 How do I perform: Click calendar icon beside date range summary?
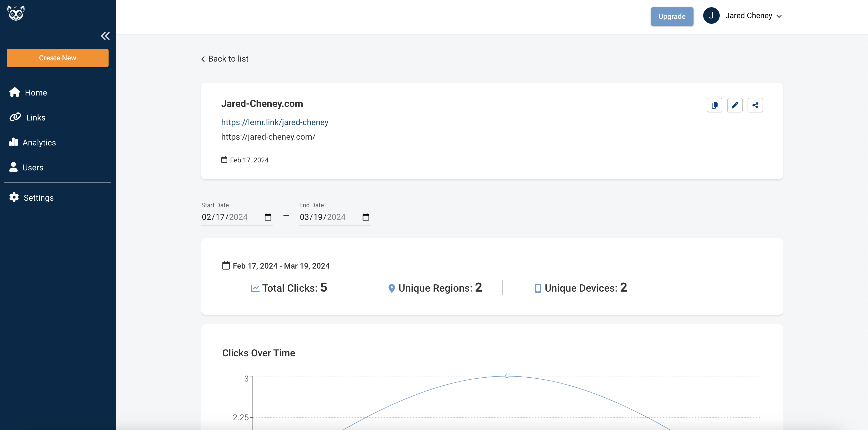tap(226, 266)
